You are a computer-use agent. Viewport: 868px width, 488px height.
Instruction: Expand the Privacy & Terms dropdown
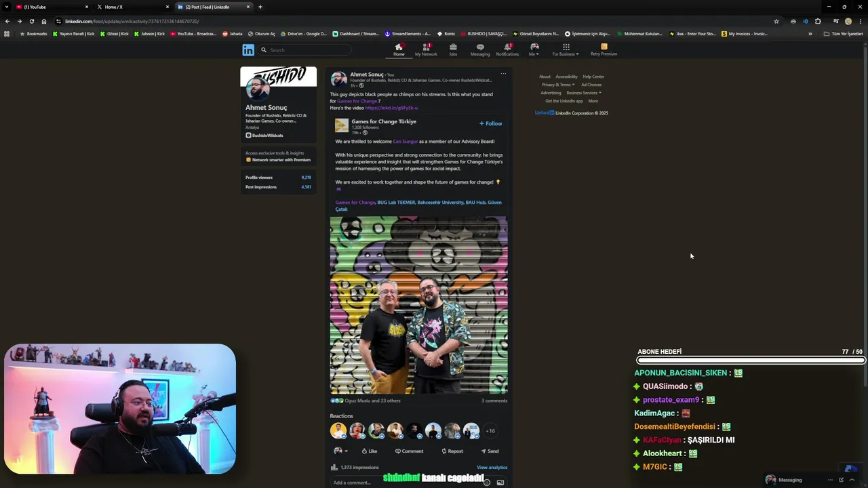click(558, 85)
